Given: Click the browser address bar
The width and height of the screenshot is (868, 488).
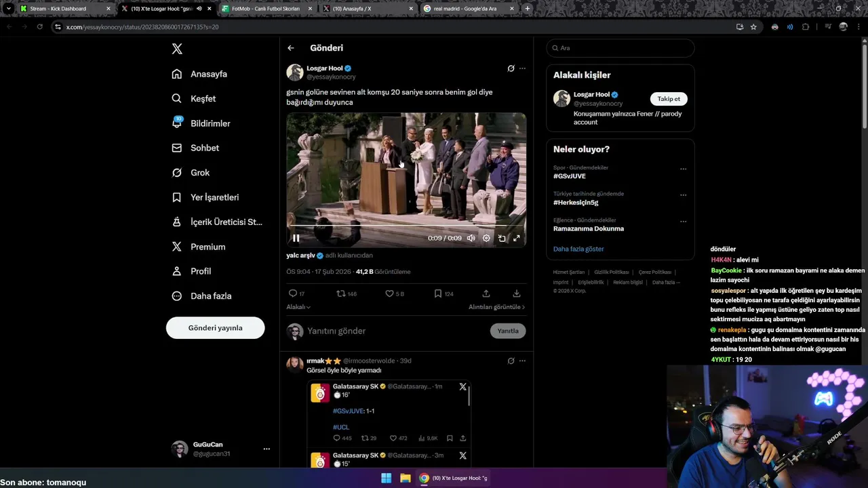Looking at the screenshot, I should click(x=393, y=27).
